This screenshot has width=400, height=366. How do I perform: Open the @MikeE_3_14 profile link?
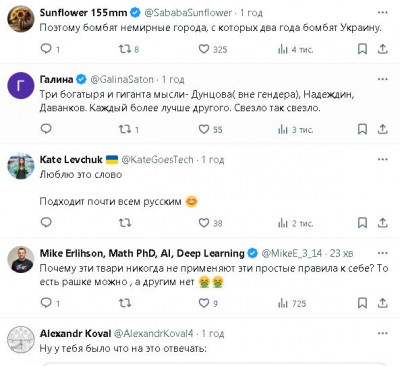(292, 253)
